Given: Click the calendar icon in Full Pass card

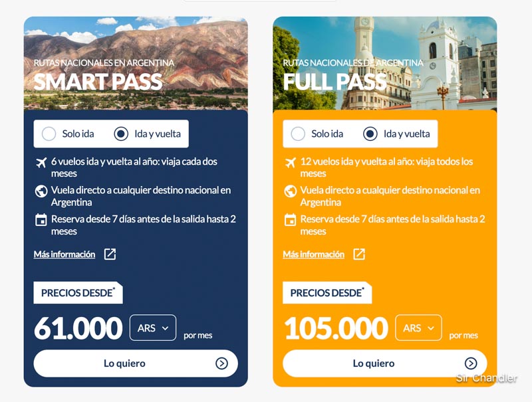Looking at the screenshot, I should 290,220.
